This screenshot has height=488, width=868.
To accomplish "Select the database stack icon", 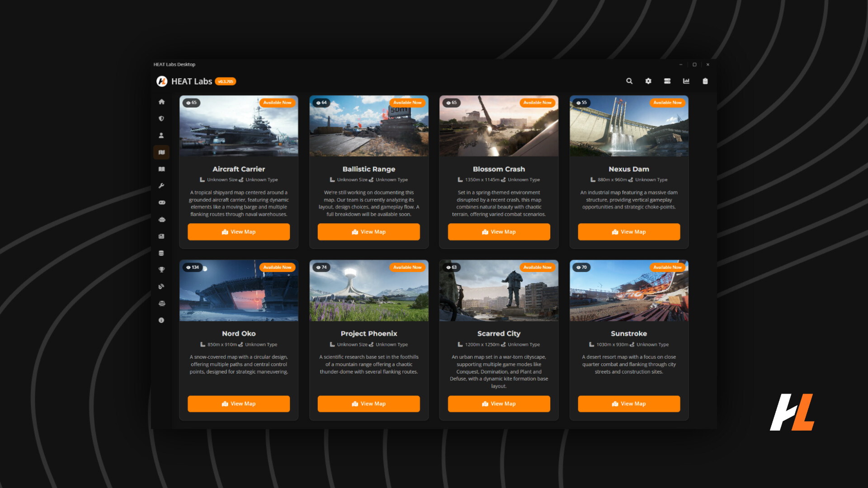I will coord(161,253).
